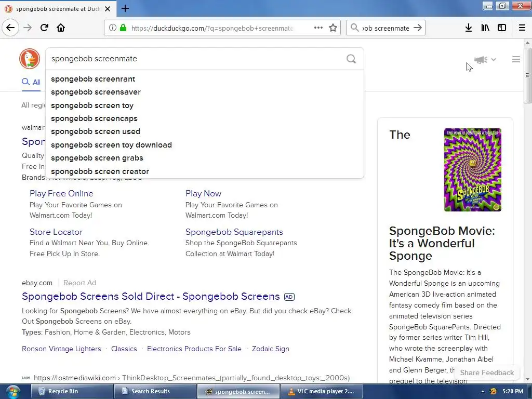Image resolution: width=532 pixels, height=399 pixels.
Task: Click the megaphone announcement icon
Action: (x=481, y=60)
